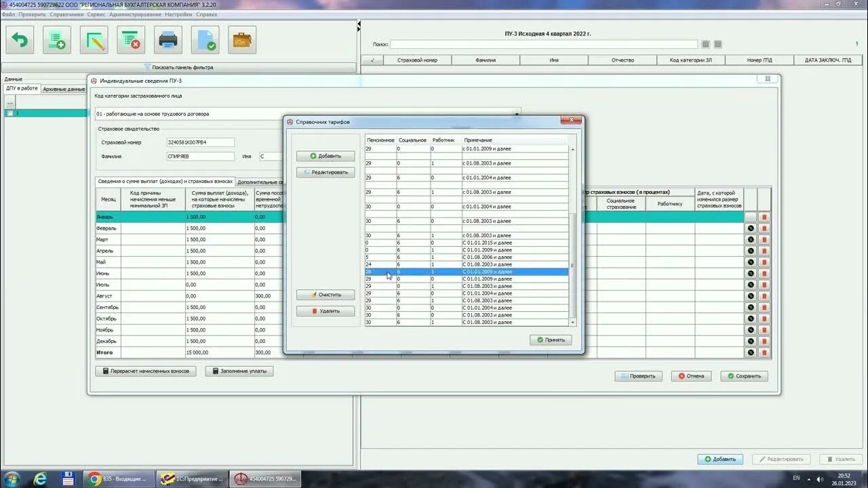
Task: Click Показать панель фильтра bar
Action: pos(179,68)
